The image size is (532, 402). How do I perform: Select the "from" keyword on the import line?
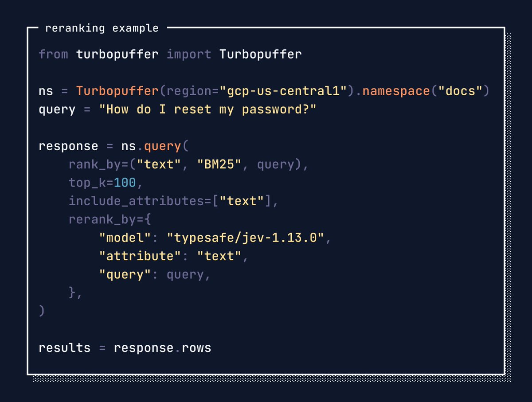click(x=54, y=55)
